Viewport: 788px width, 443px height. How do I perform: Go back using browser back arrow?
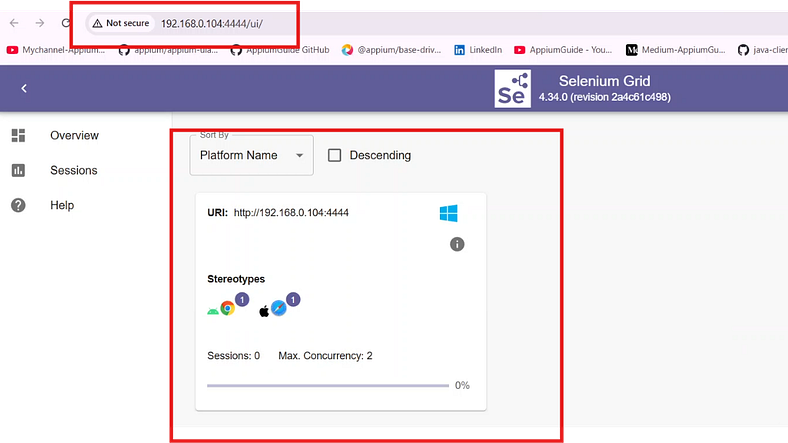point(14,23)
